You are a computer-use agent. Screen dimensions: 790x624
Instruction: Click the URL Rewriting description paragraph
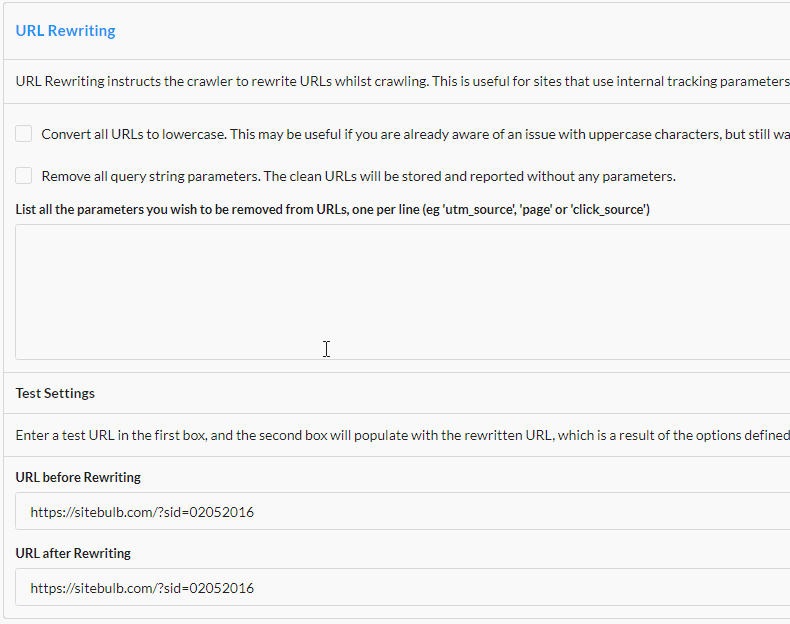(x=403, y=82)
